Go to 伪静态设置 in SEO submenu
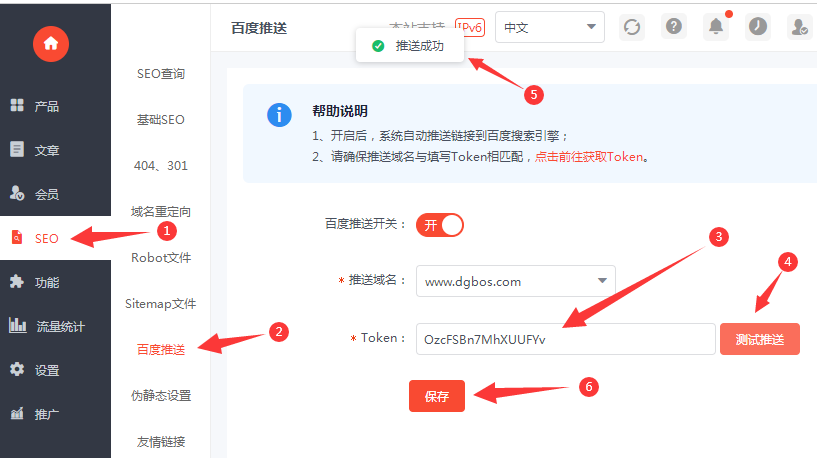 click(160, 395)
